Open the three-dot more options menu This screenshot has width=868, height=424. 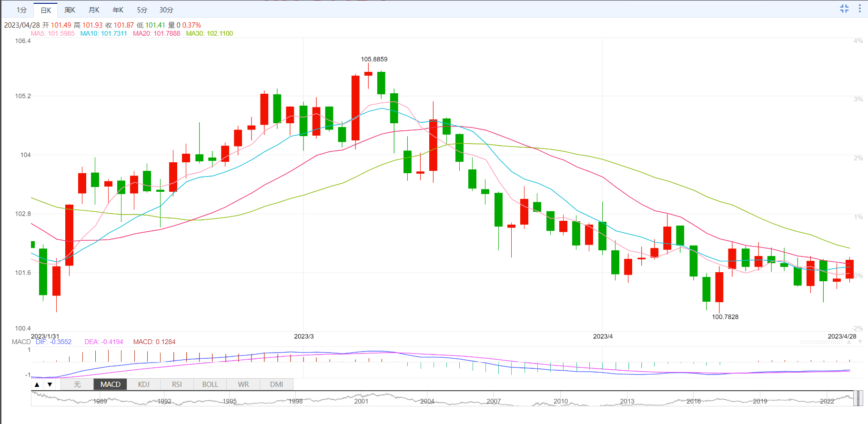860,9
